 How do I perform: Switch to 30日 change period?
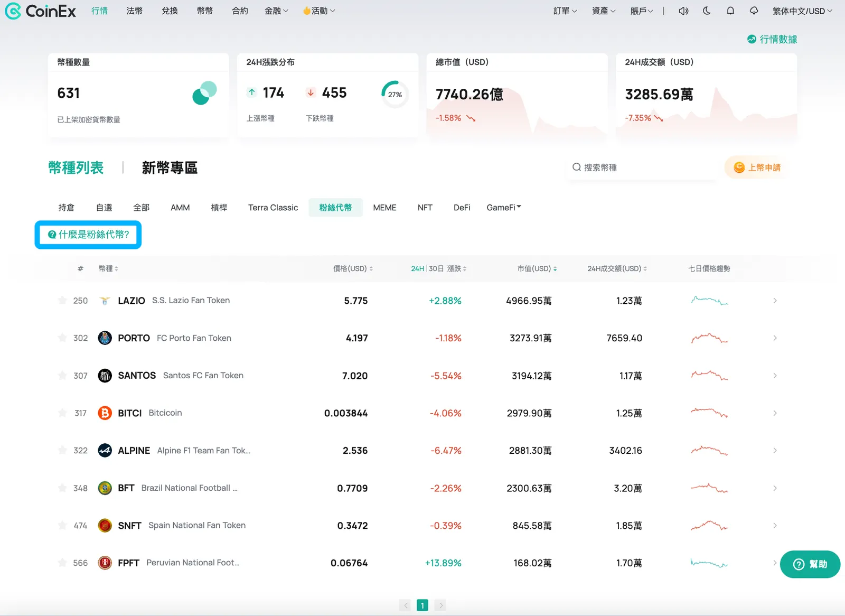tap(436, 269)
